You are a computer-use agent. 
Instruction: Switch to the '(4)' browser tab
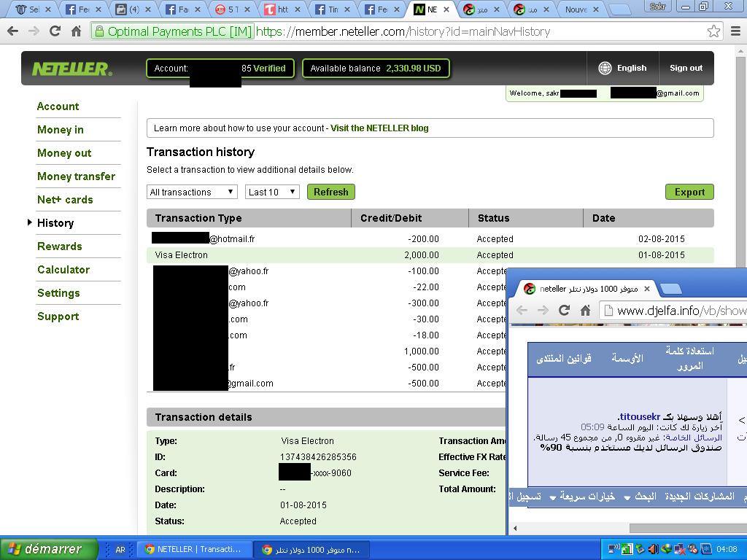(134, 9)
